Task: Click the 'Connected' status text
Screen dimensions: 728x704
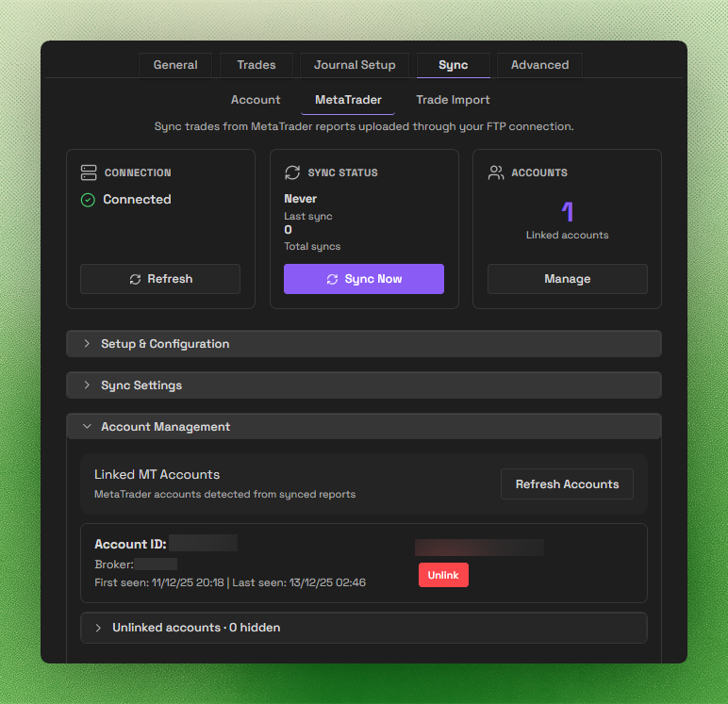Action: click(x=137, y=200)
